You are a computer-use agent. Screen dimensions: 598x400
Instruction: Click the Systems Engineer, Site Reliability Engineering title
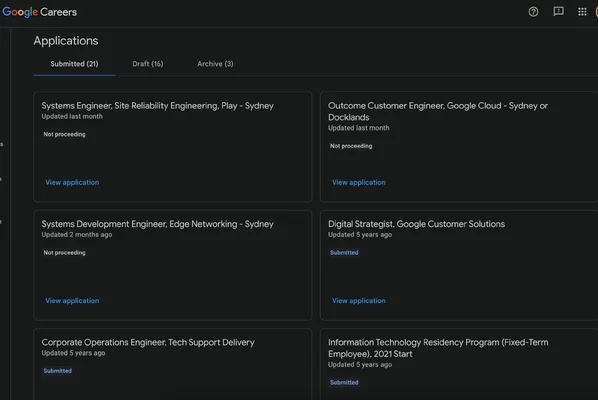point(158,106)
